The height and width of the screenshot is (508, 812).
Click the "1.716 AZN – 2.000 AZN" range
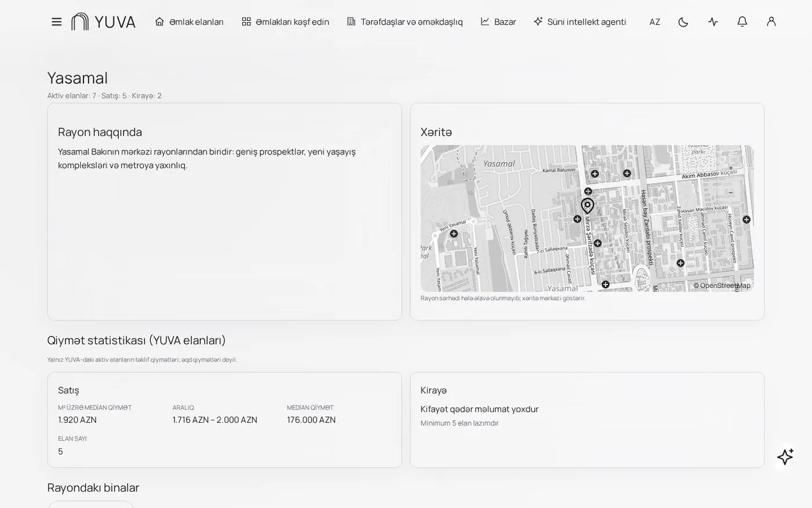tap(215, 420)
